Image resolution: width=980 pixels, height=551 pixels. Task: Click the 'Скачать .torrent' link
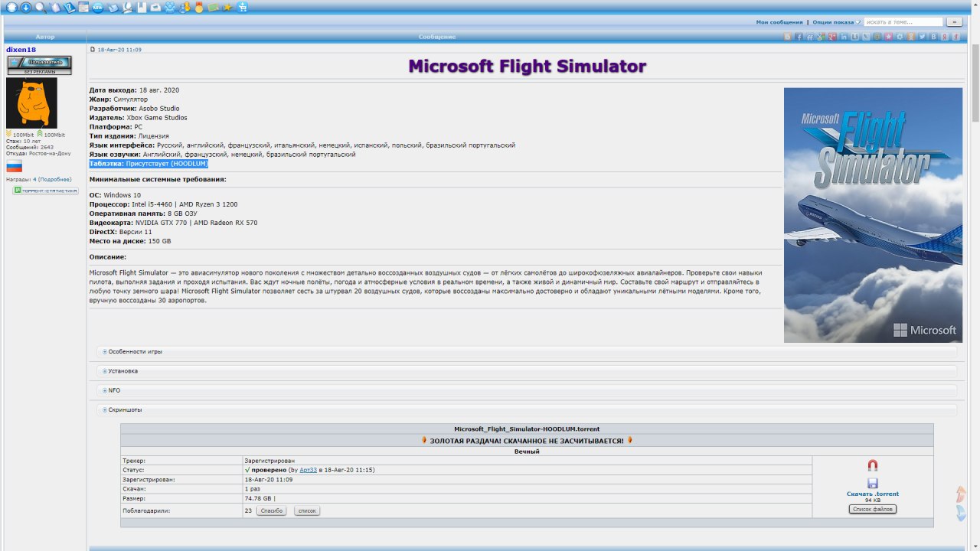point(873,494)
